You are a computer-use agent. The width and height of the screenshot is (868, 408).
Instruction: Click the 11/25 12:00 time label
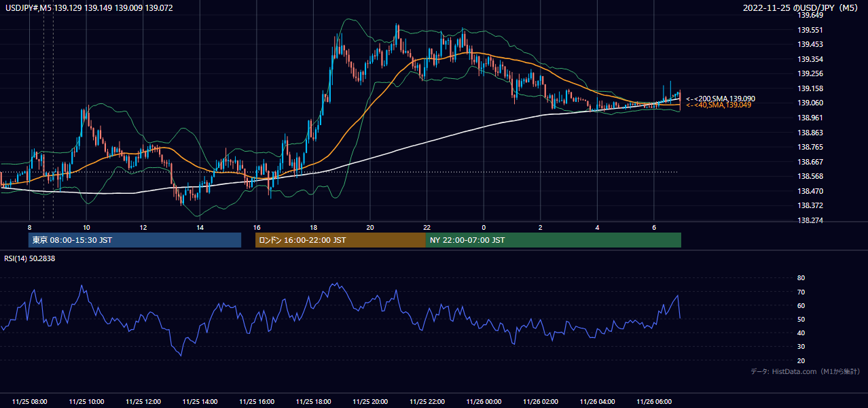[143, 401]
